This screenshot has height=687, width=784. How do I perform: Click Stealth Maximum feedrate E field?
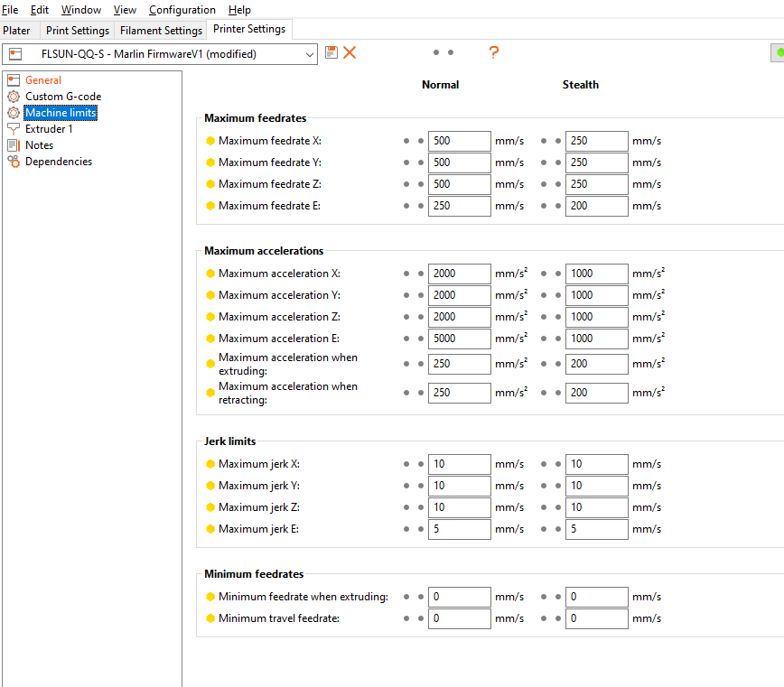pos(596,206)
